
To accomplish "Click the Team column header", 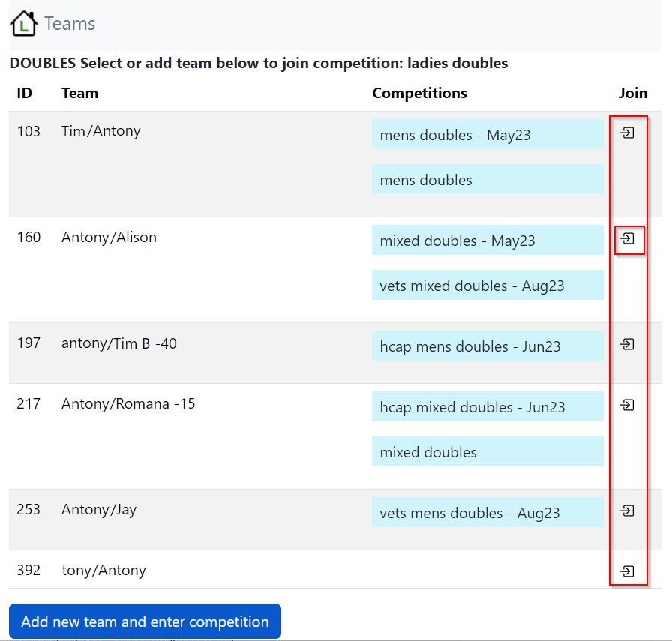I will (x=79, y=93).
